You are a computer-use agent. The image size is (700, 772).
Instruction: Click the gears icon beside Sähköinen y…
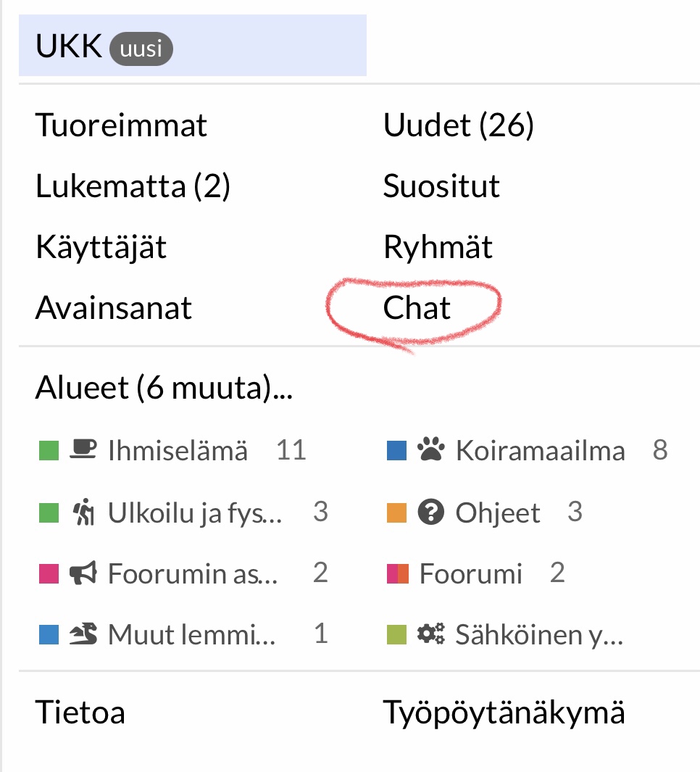[x=430, y=635]
